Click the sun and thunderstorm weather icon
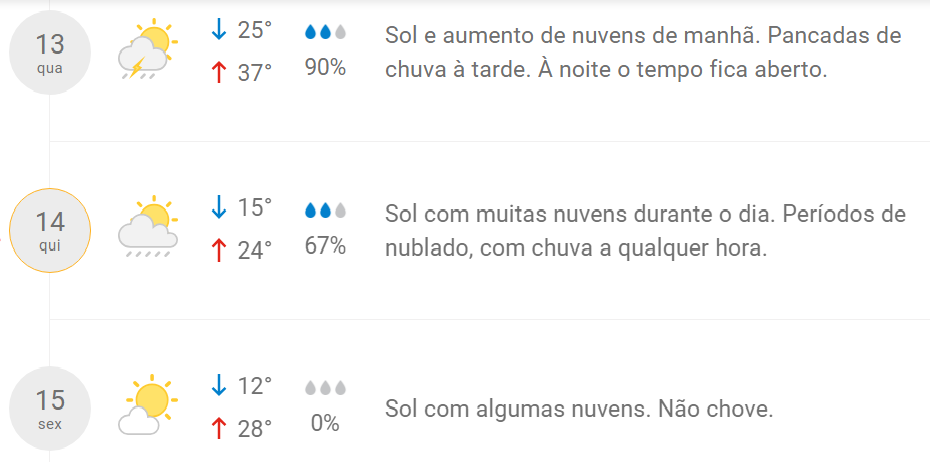The image size is (930, 462). (148, 49)
